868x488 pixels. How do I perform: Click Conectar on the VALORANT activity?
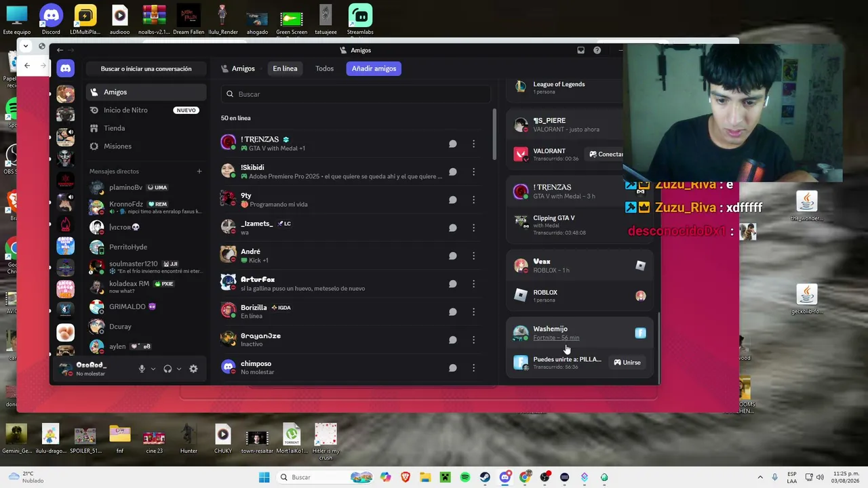pyautogui.click(x=606, y=154)
